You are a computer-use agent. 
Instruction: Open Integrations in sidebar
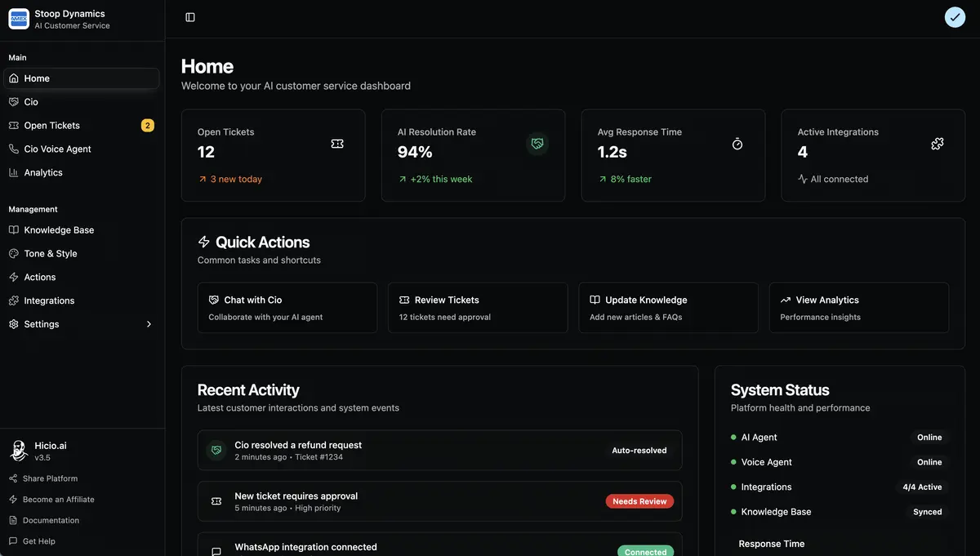click(x=82, y=300)
